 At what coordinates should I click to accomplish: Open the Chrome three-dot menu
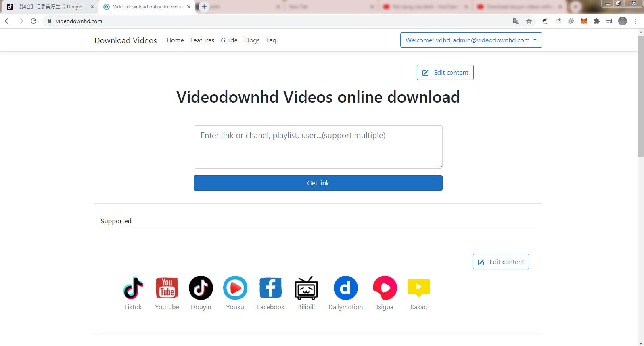[636, 21]
